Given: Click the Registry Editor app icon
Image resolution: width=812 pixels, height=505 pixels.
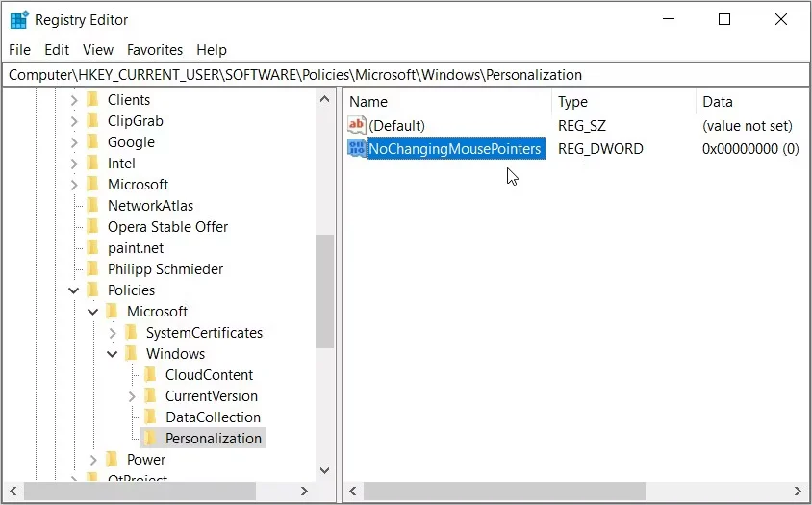Looking at the screenshot, I should coord(18,20).
